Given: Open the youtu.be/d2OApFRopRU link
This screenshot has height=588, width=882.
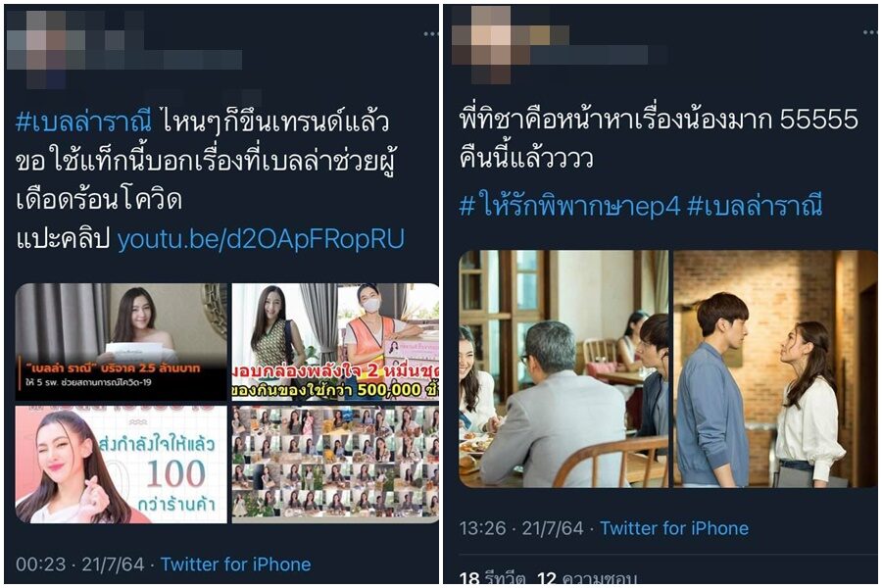Looking at the screenshot, I should pyautogui.click(x=261, y=239).
